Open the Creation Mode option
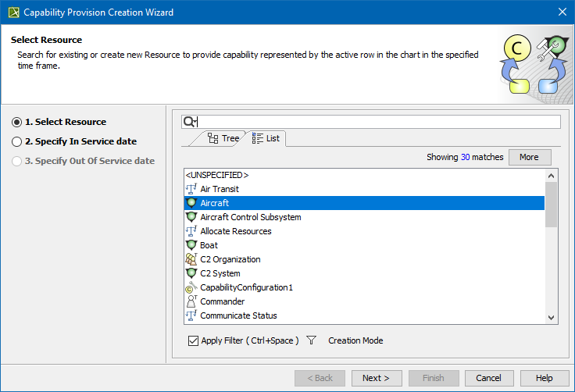Screen dimensions: 575x392 pyautogui.click(x=355, y=340)
